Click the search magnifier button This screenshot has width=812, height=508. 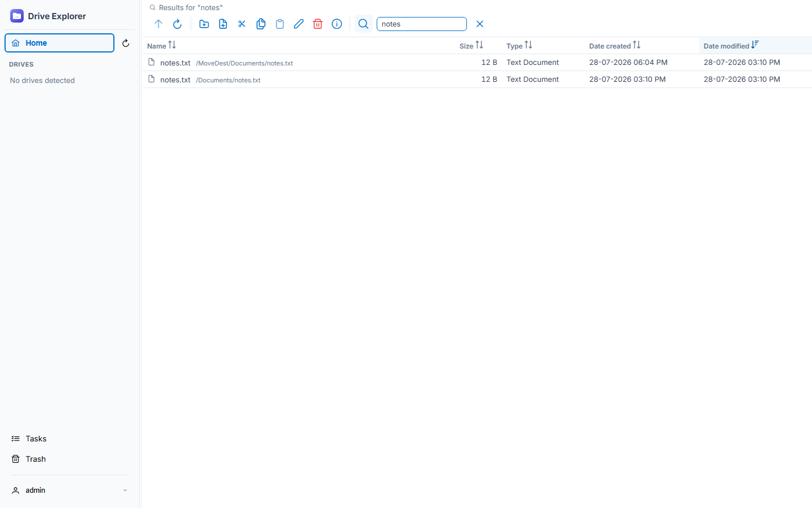[x=364, y=24]
